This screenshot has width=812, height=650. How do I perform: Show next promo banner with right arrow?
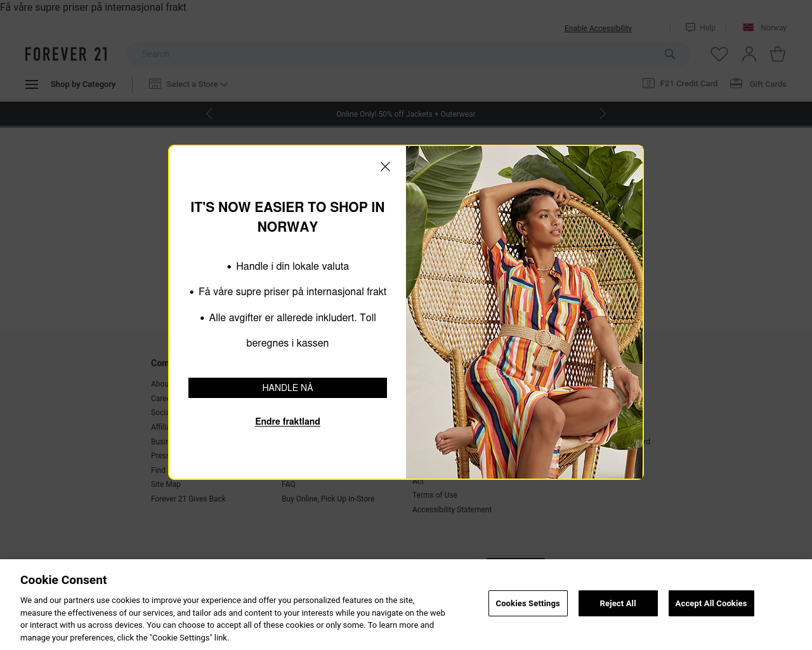(x=603, y=114)
